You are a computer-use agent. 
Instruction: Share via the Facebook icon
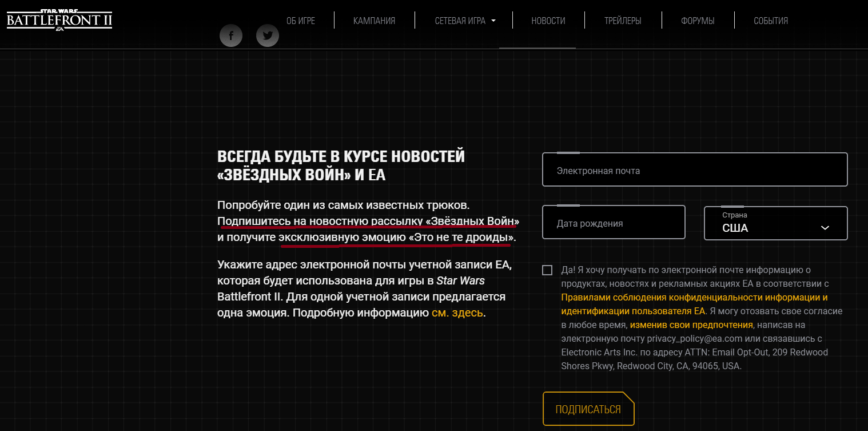coord(231,36)
